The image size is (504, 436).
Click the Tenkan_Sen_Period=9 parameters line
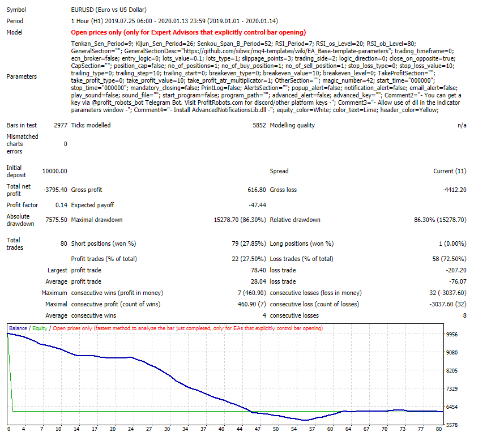tap(244, 44)
